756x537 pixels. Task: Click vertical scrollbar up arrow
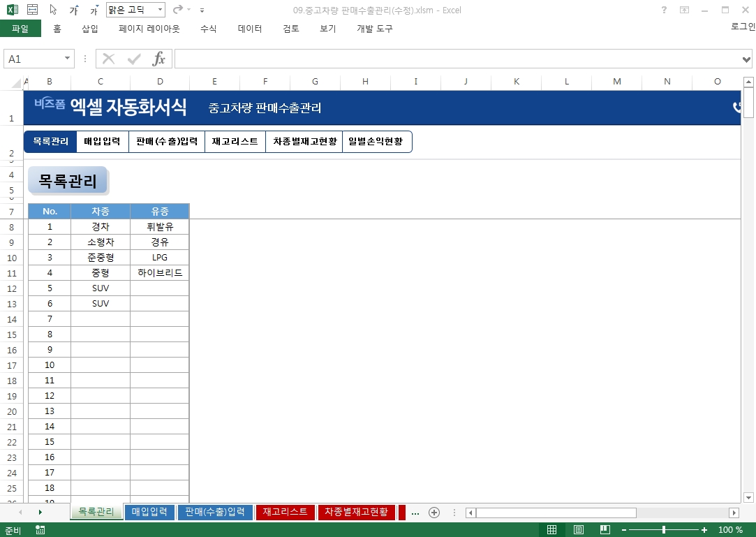(748, 82)
